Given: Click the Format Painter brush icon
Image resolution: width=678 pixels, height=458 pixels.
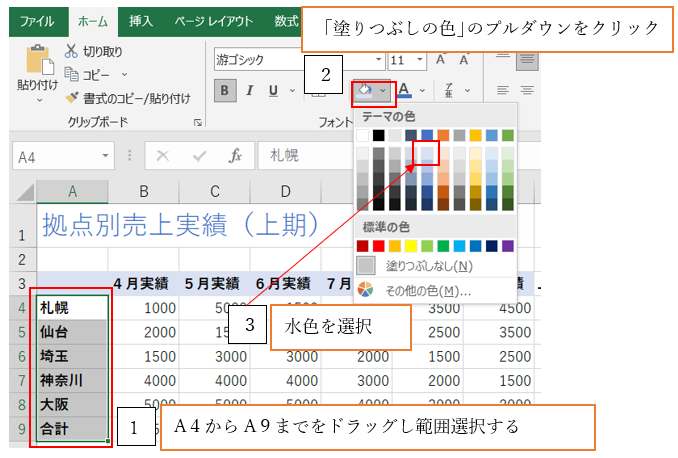Looking at the screenshot, I should [72, 98].
